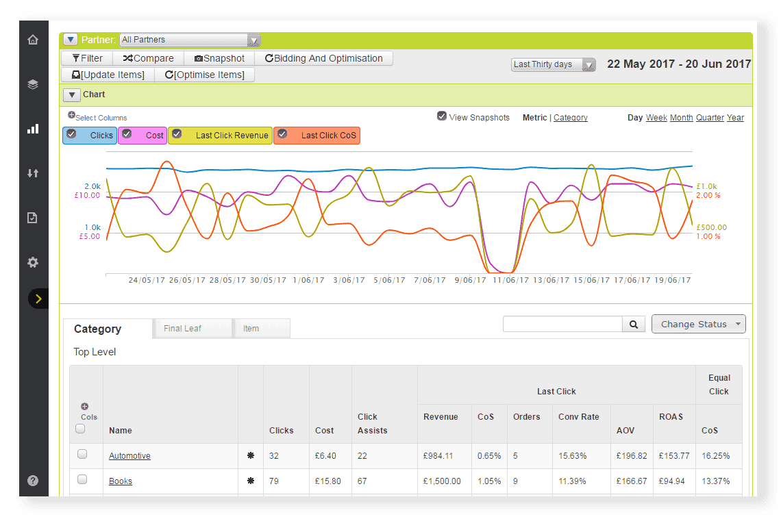
Task: Click the £1,500.00 revenue cell
Action: (x=442, y=481)
